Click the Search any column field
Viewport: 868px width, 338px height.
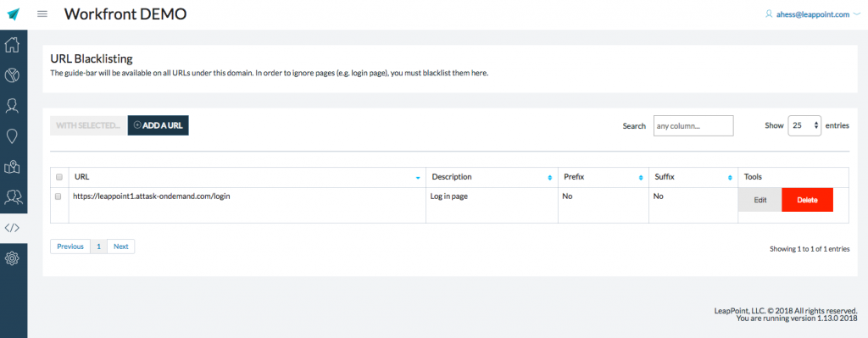693,125
